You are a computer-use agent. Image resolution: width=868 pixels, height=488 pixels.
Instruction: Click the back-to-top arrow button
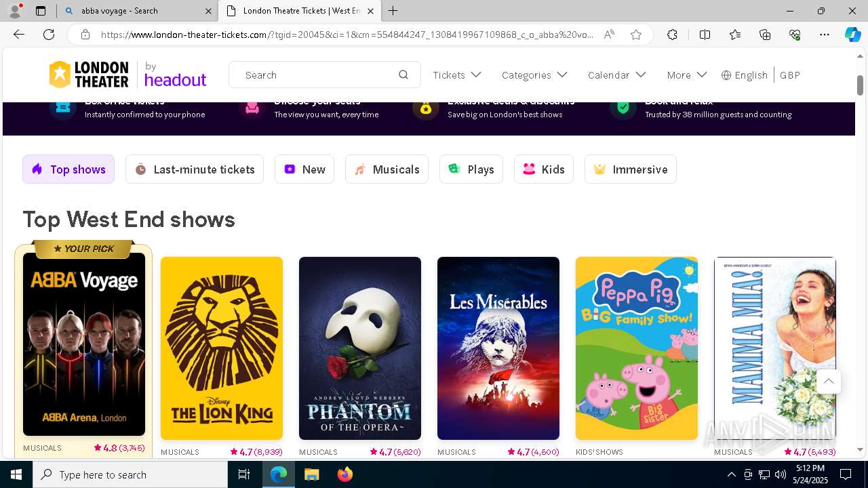pyautogui.click(x=828, y=382)
